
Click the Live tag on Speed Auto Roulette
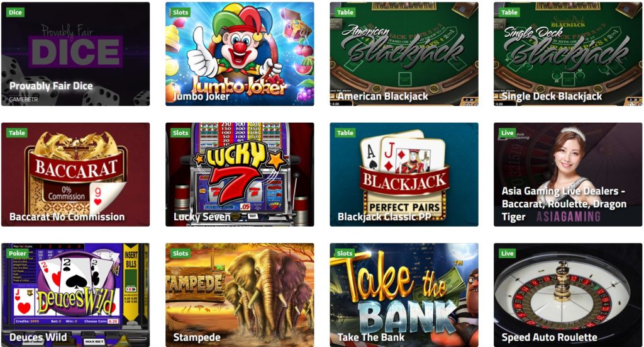pyautogui.click(x=508, y=253)
